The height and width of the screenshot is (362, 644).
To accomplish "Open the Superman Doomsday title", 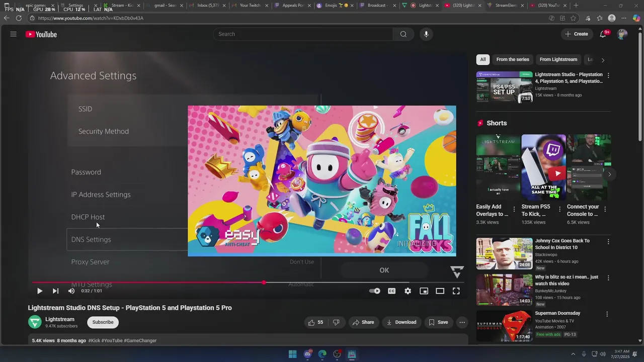I will click(557, 313).
